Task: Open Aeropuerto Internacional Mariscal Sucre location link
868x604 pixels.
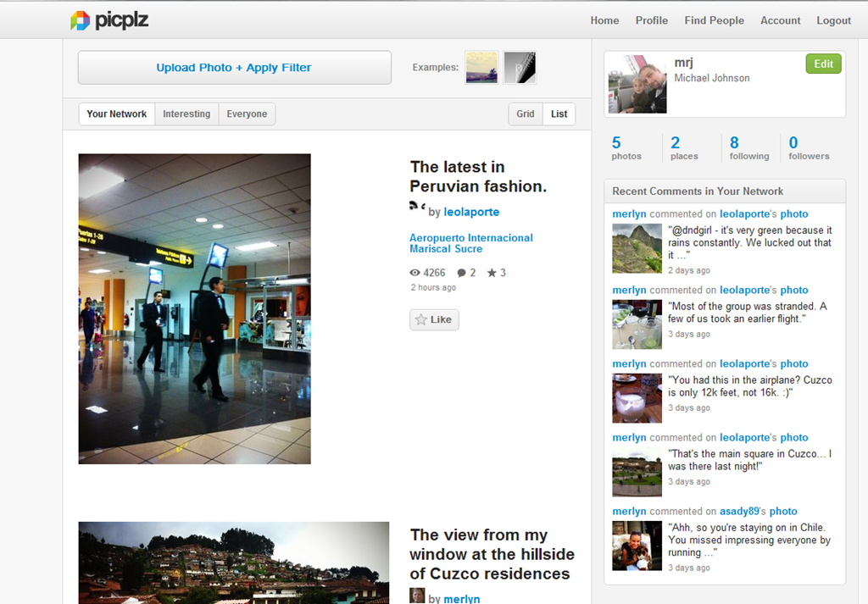Action: tap(470, 243)
